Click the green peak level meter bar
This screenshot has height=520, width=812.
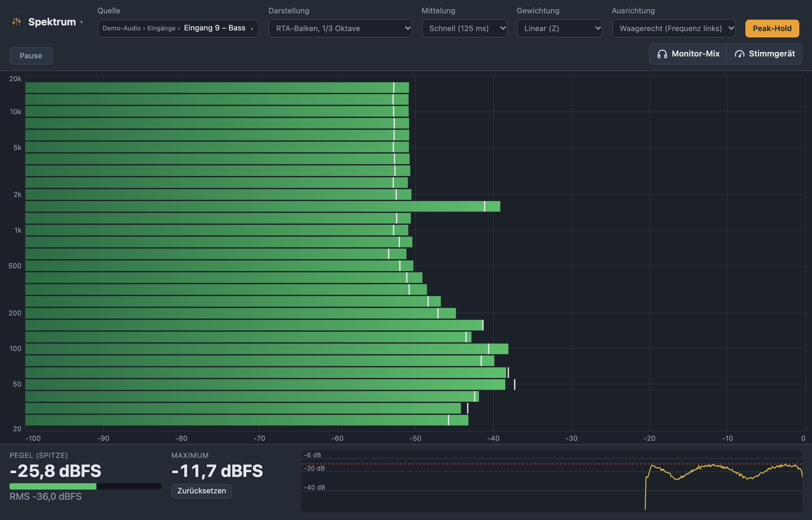point(85,487)
